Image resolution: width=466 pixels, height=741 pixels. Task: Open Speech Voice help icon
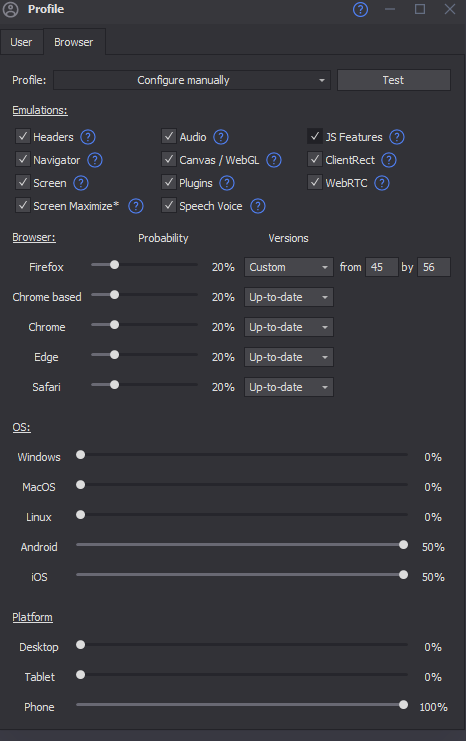(x=258, y=206)
